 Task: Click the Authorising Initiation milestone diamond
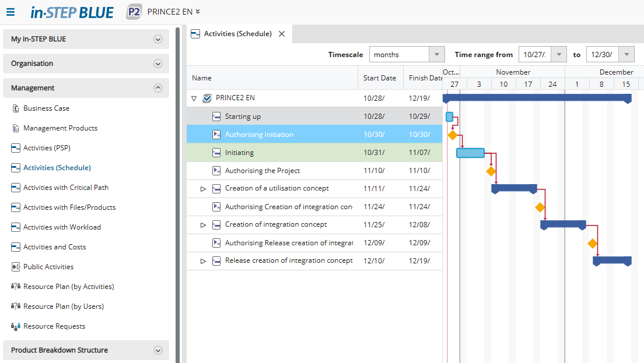tap(452, 135)
